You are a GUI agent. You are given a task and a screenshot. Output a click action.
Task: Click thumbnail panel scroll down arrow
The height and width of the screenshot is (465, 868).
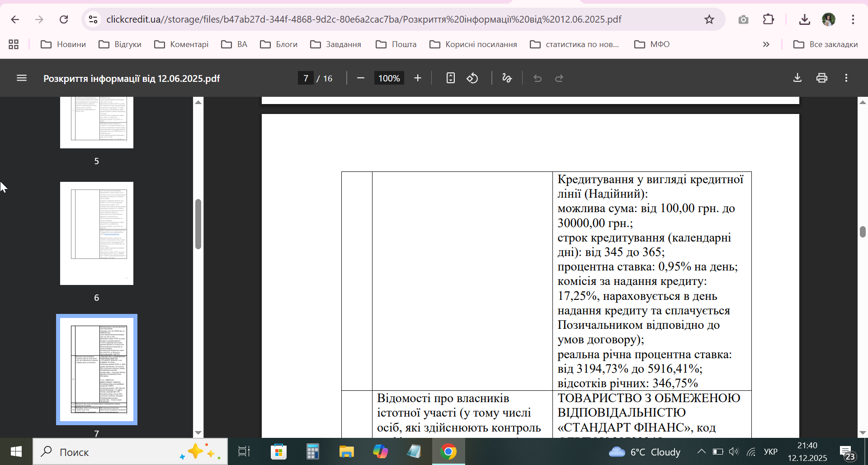click(x=198, y=433)
